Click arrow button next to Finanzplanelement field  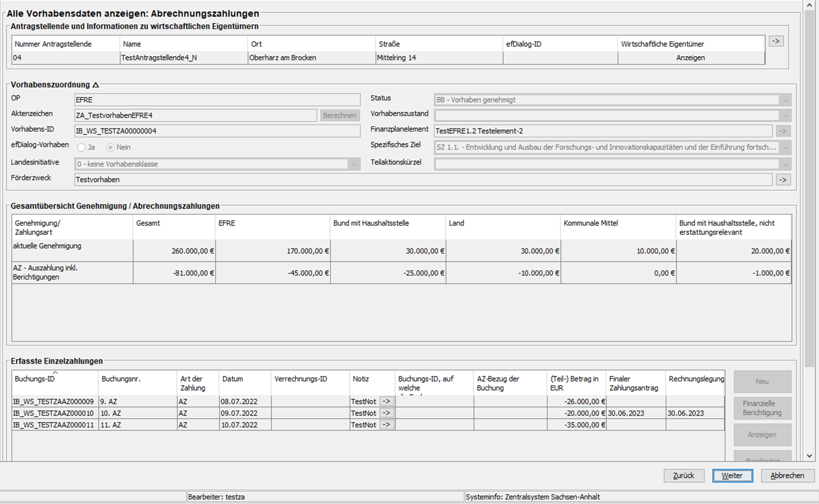tap(783, 131)
